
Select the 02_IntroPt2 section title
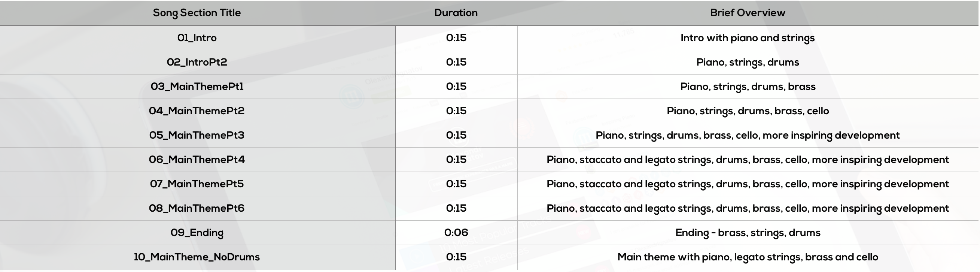(197, 62)
